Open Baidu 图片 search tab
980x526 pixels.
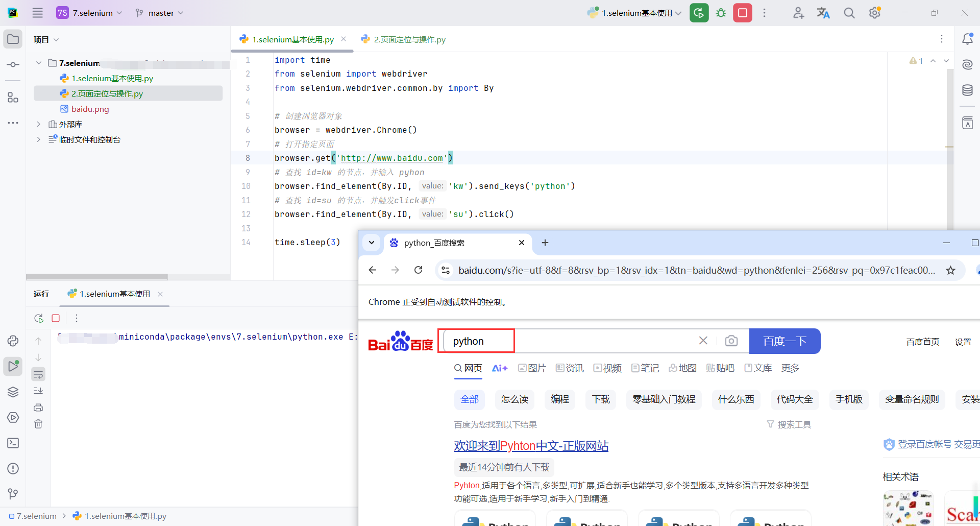tap(532, 368)
